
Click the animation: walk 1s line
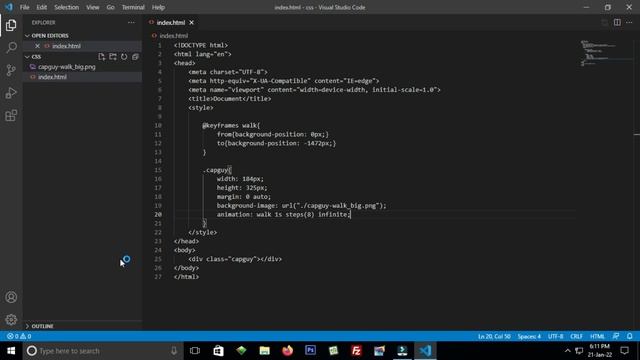(283, 214)
